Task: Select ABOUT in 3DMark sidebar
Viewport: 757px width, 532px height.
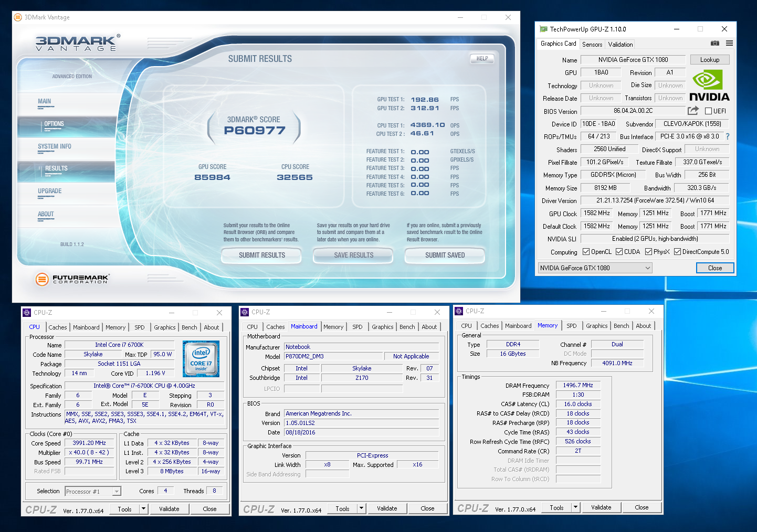Action: 67,215
